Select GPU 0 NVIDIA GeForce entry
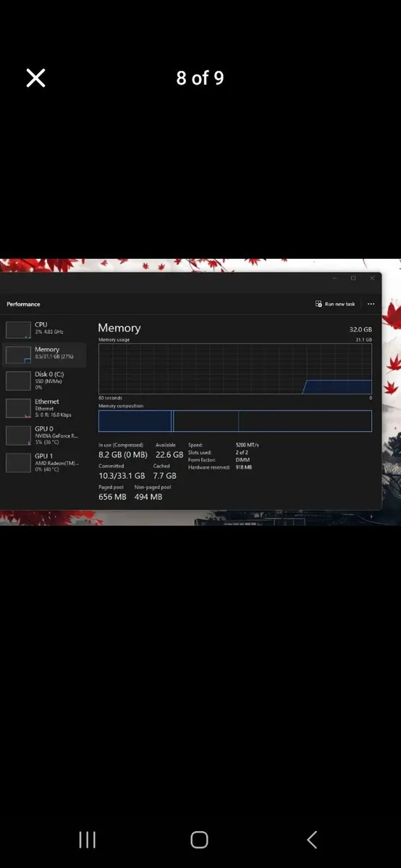Viewport: 401px width, 868px height. (x=44, y=435)
